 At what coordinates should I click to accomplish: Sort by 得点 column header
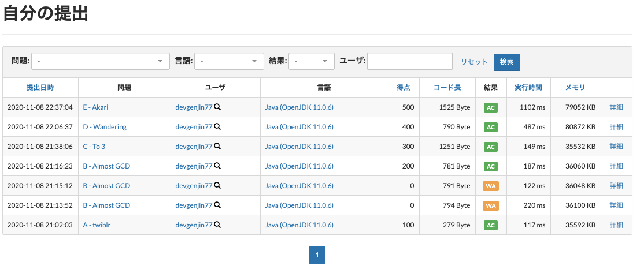[x=404, y=87]
